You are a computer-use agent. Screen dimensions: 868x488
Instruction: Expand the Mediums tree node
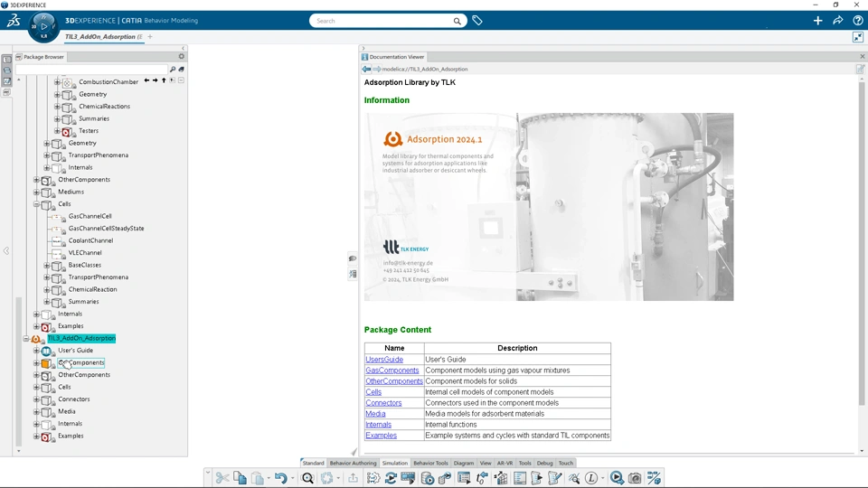tap(36, 192)
